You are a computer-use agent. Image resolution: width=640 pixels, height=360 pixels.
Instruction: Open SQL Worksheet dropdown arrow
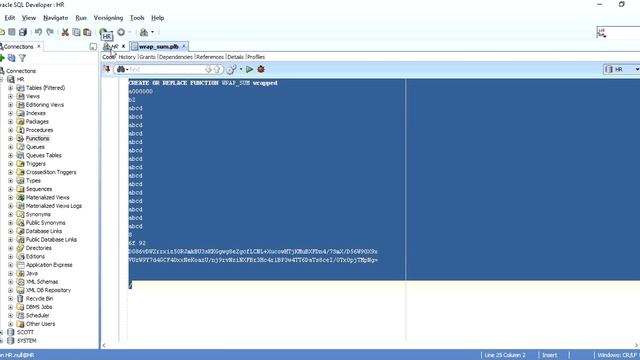(x=153, y=32)
